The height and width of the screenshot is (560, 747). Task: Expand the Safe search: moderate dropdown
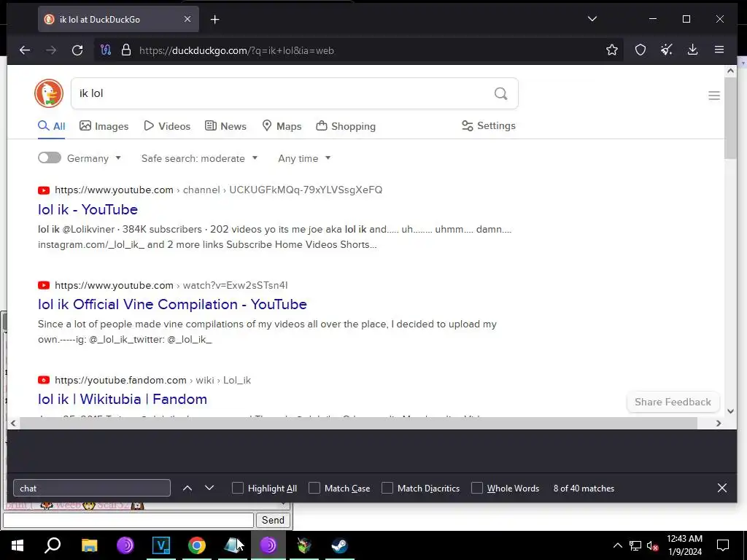click(199, 158)
